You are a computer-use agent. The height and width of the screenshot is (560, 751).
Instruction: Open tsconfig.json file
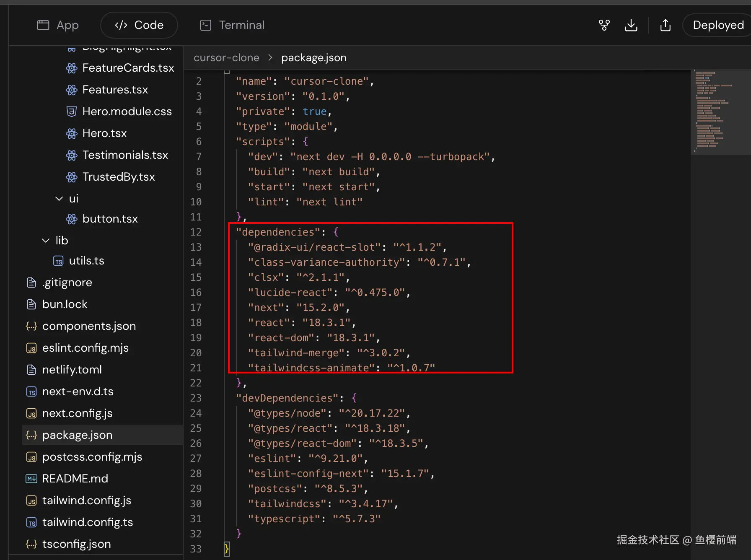77,544
